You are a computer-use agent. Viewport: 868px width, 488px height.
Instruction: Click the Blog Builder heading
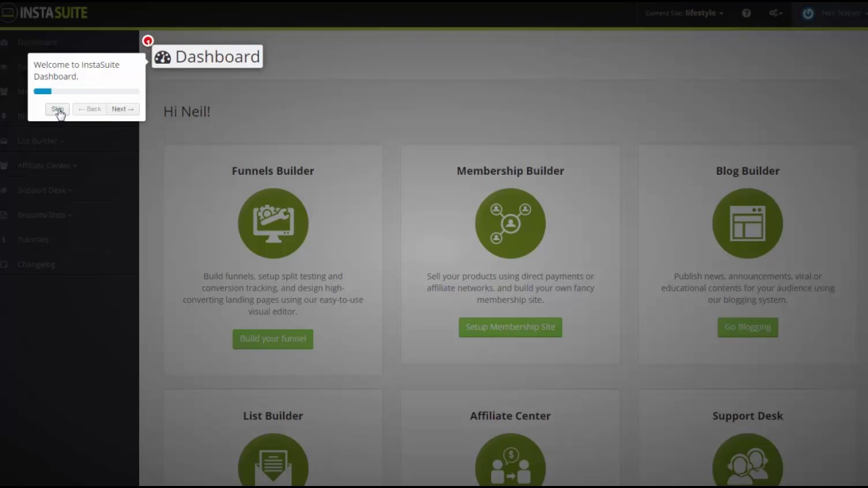pos(748,171)
